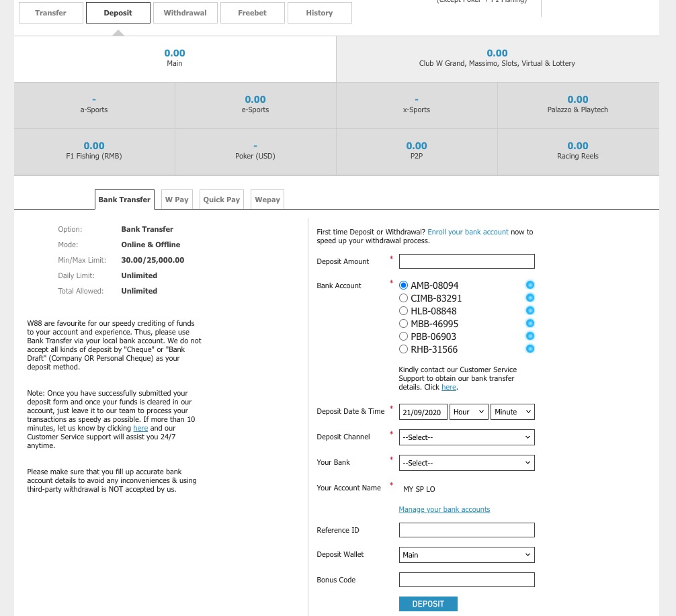The width and height of the screenshot is (676, 616).
Task: Expand the Your Bank select box
Action: coord(467,463)
